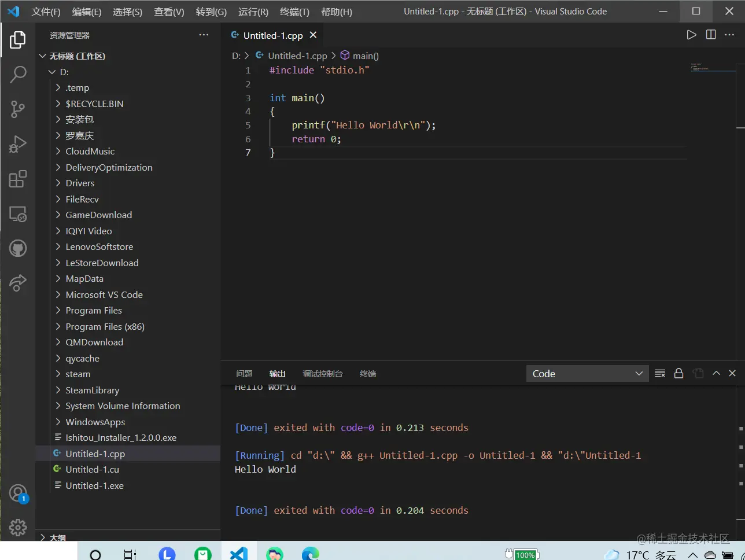Open the 帮助(H) menu
745x560 pixels.
pyautogui.click(x=336, y=12)
